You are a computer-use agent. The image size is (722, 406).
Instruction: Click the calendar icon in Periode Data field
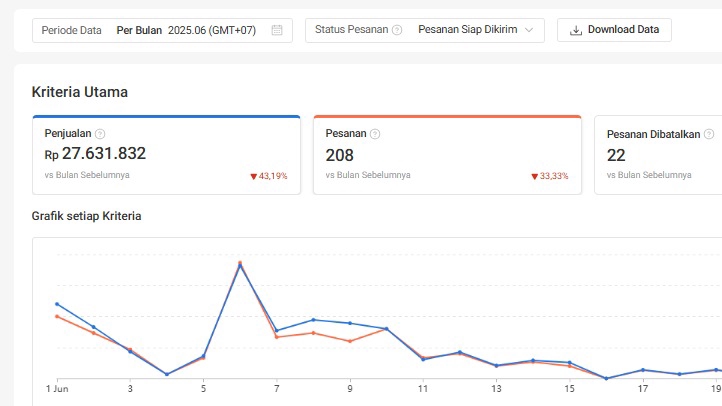277,30
